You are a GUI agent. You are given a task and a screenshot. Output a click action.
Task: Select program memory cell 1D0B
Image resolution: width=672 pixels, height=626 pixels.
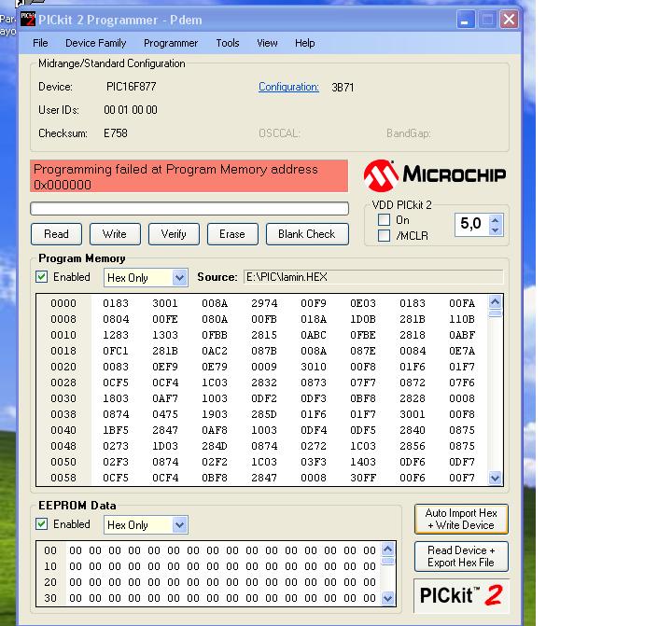tap(363, 319)
